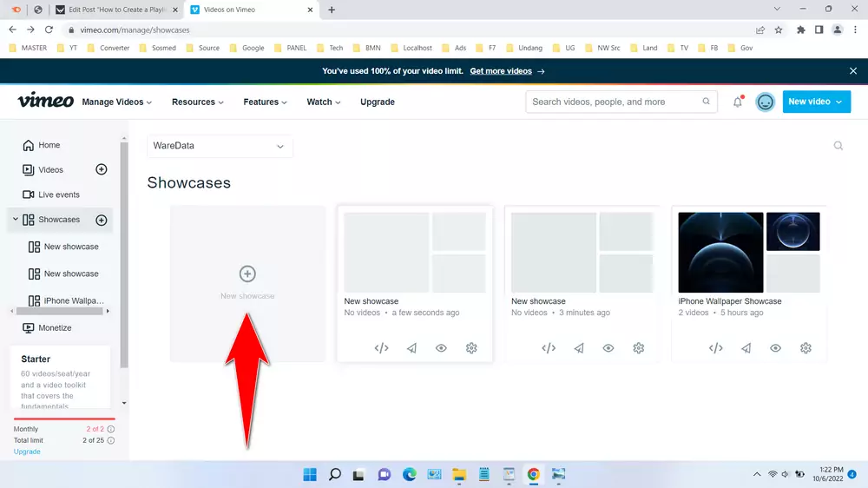Click sidebar horizontal scrollbar

point(59,312)
